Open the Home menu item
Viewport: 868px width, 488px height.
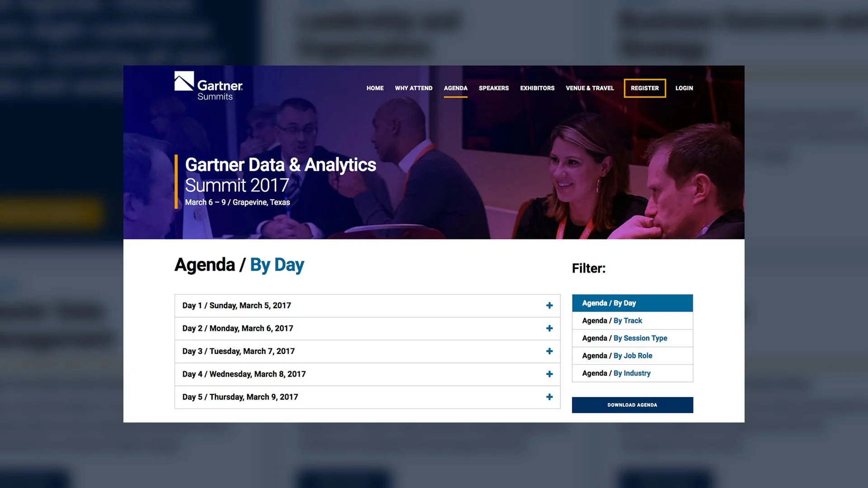point(375,88)
